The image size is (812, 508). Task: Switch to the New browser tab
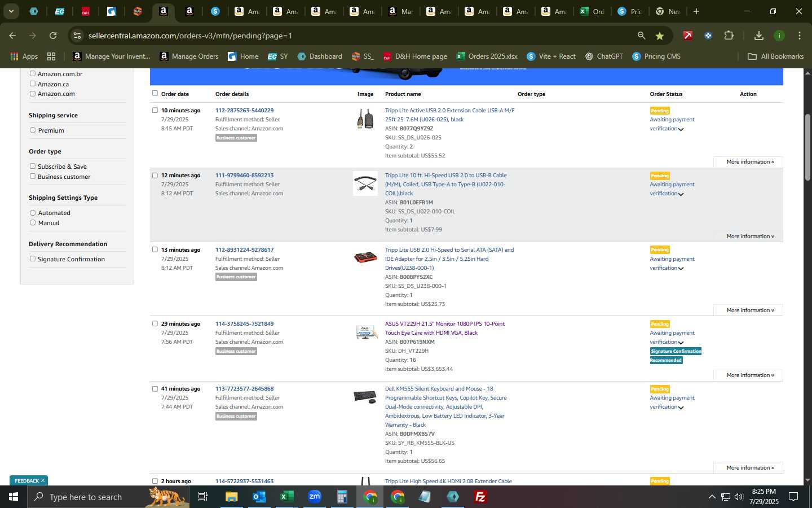pos(668,11)
